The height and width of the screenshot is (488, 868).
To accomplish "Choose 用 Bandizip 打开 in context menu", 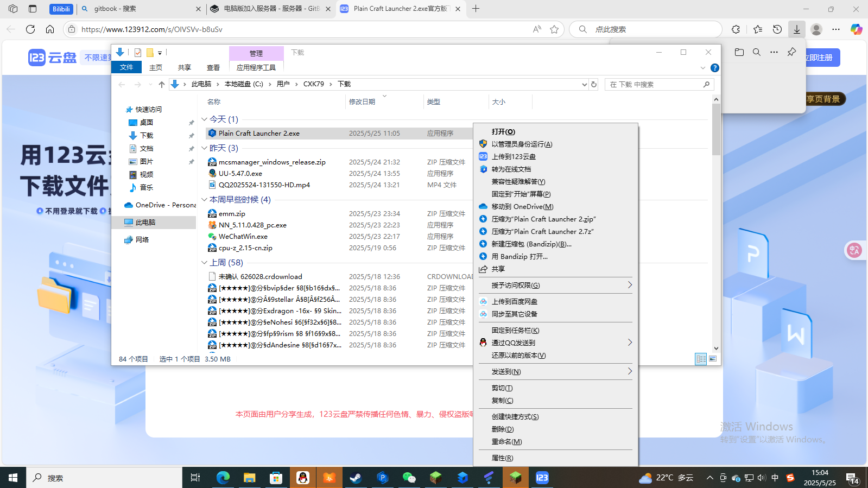I will point(555,256).
